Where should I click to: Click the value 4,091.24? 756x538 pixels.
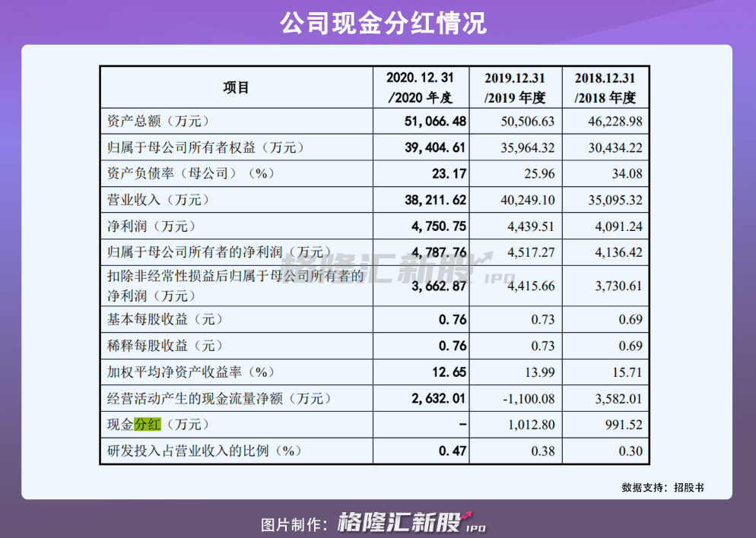(618, 226)
